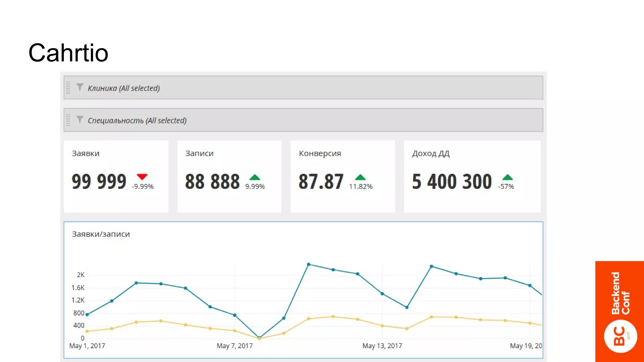Open the Специальность (All selected) filter dropdown

(x=137, y=121)
